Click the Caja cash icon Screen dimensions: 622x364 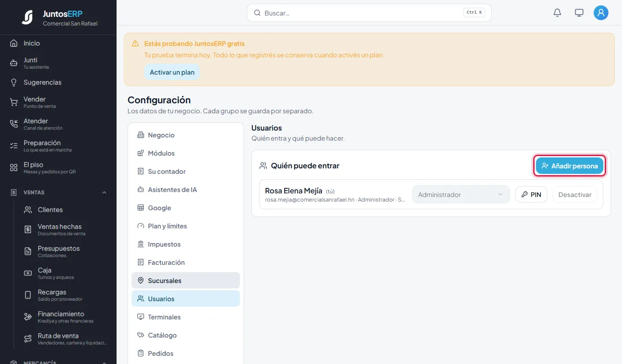[28, 273]
